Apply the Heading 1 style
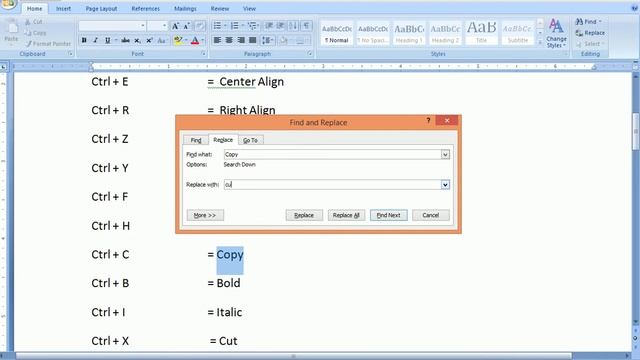 click(409, 33)
